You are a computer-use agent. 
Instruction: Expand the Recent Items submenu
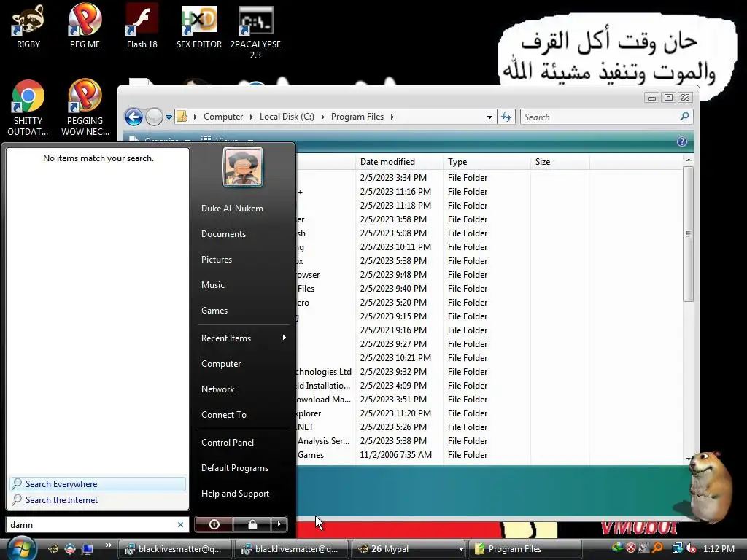[x=284, y=338]
